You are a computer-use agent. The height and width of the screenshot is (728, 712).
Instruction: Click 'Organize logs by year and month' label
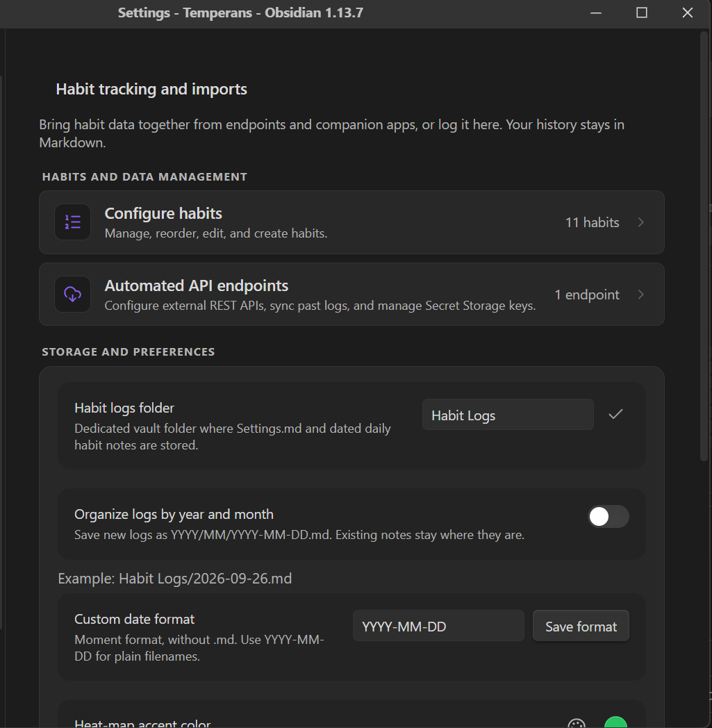click(174, 515)
